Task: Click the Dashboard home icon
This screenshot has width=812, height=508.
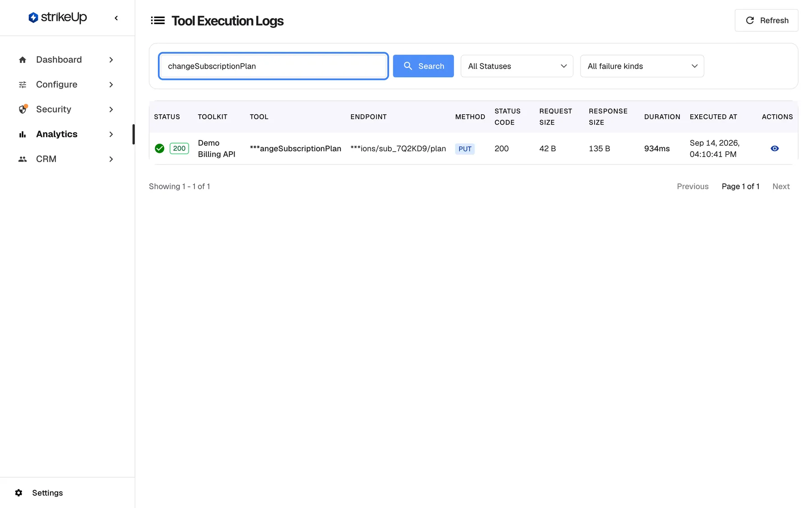Action: pyautogui.click(x=23, y=60)
